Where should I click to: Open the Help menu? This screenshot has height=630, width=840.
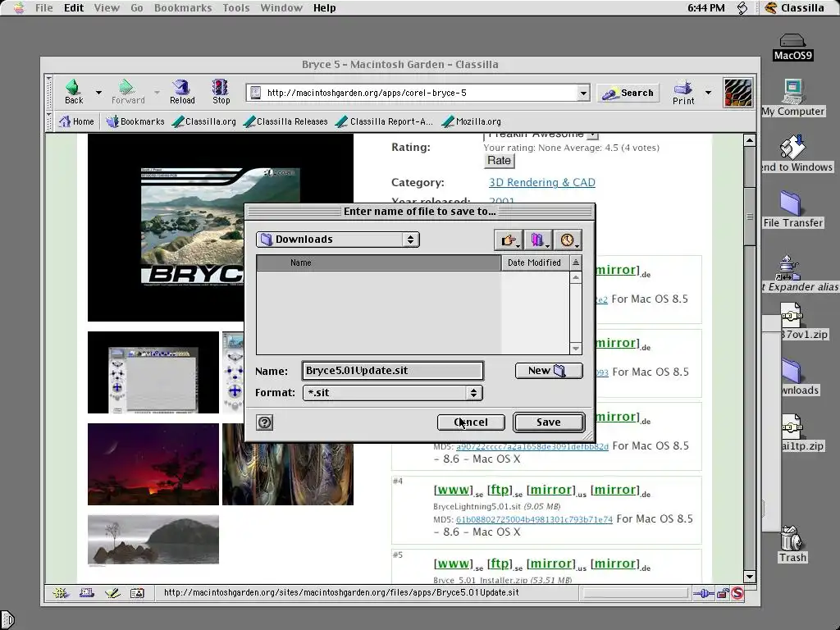(x=325, y=8)
